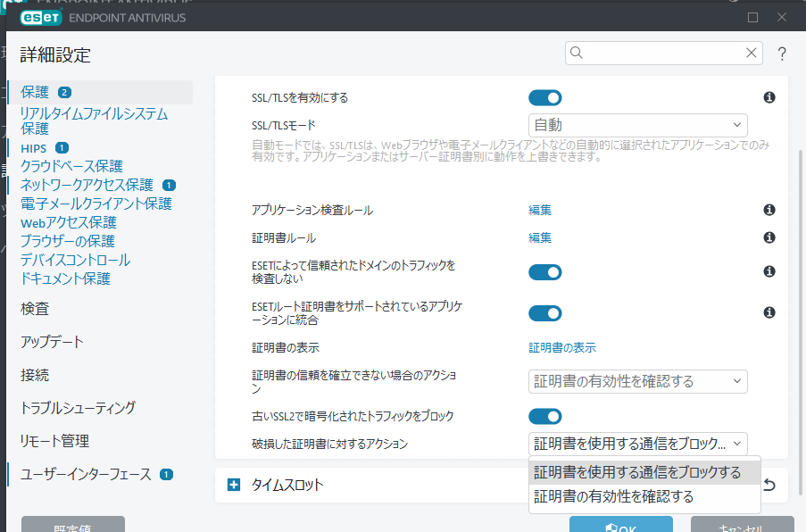Click the search input field

661,54
